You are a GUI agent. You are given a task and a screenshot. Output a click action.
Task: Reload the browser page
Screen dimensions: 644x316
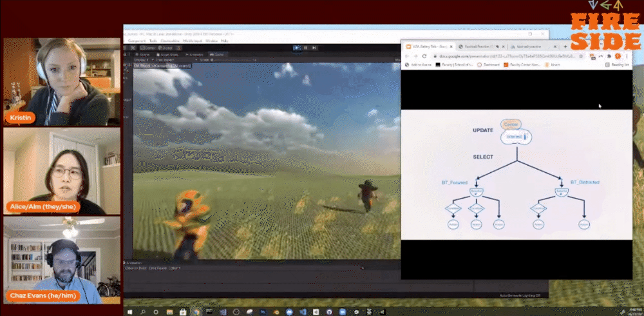tap(424, 56)
